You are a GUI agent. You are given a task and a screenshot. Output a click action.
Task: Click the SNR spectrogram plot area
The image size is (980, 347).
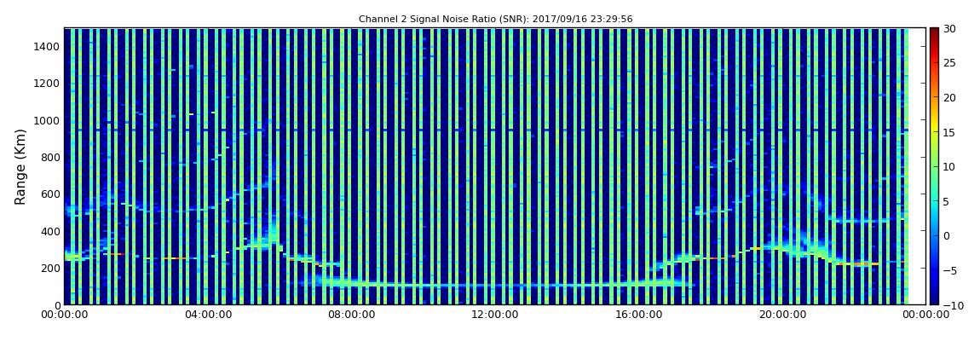pyautogui.click(x=495, y=166)
